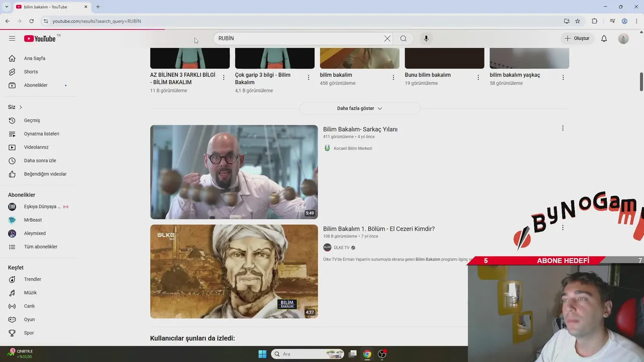Image resolution: width=644 pixels, height=362 pixels.
Task: Open the Sarkaç Yılanı video thumbnail
Action: click(234, 172)
